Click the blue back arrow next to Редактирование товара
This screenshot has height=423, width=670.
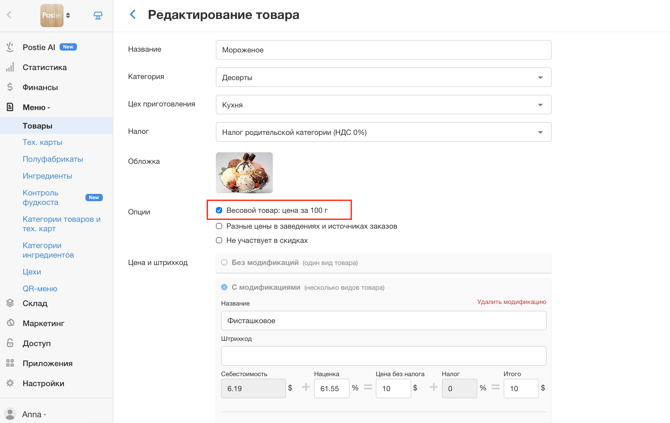(x=133, y=15)
